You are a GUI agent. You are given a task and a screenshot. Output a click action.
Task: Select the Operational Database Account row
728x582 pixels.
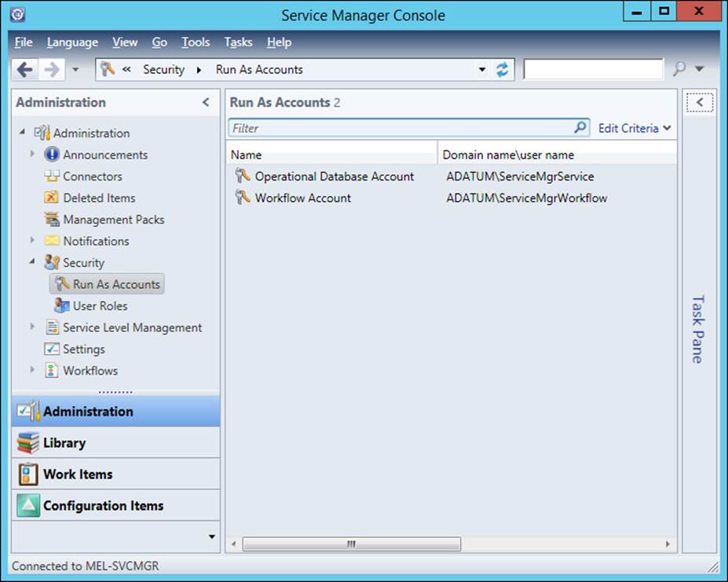point(452,176)
